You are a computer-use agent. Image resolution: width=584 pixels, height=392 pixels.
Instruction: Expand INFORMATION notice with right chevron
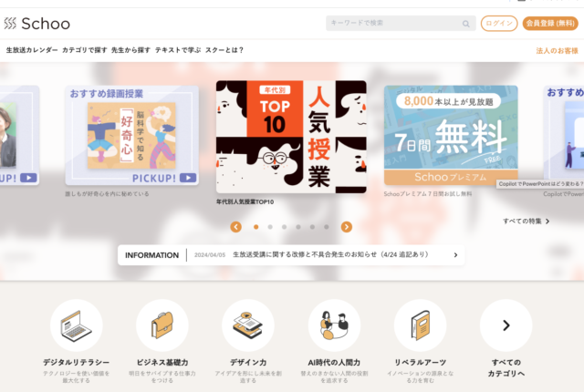pyautogui.click(x=455, y=255)
